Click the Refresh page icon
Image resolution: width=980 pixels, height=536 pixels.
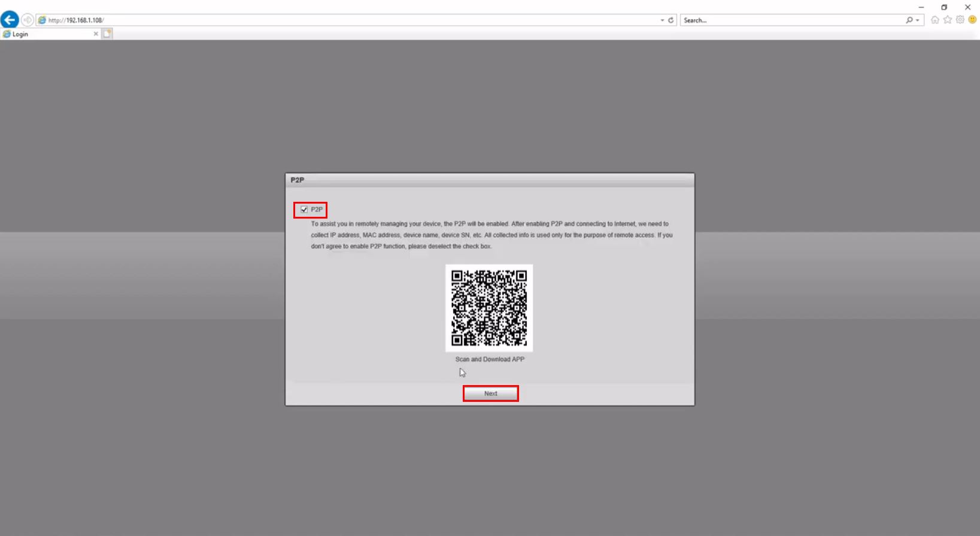point(671,20)
